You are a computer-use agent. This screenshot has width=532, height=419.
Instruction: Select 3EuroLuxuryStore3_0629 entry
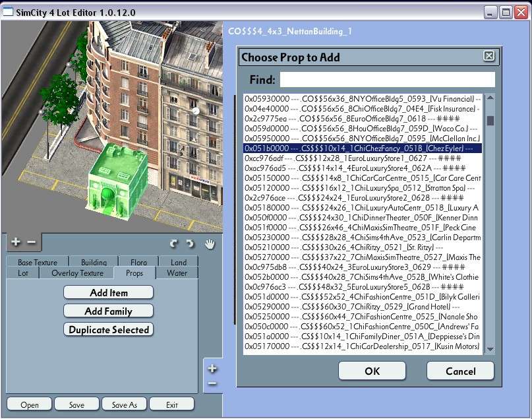[363, 267]
